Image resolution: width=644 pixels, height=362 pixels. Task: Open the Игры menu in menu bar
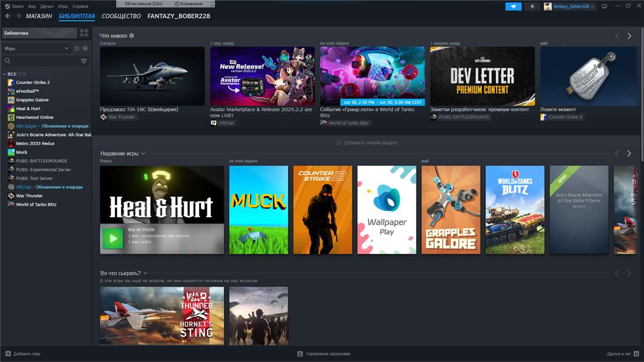pos(63,6)
